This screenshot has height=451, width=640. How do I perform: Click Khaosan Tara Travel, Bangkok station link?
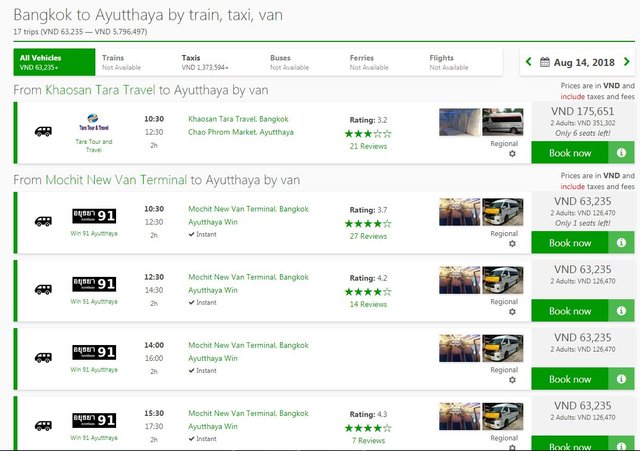tap(238, 119)
